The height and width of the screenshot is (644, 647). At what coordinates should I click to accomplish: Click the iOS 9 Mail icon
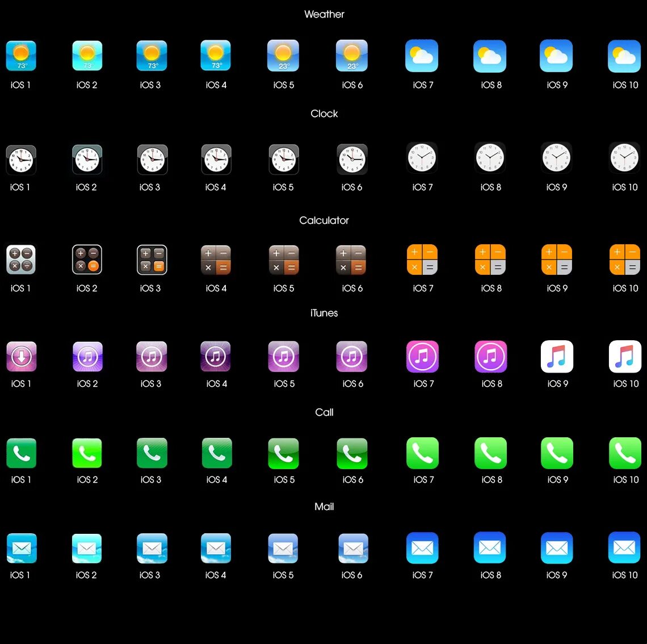[x=557, y=548]
